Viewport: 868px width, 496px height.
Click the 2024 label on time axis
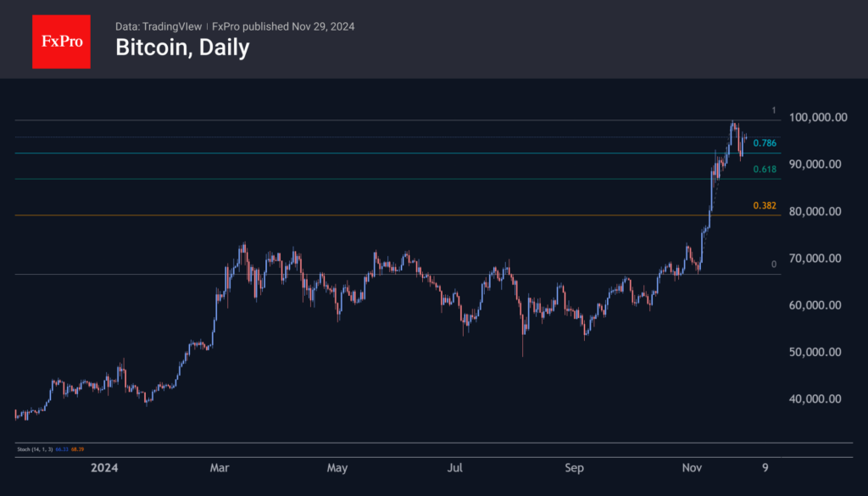[x=103, y=468]
